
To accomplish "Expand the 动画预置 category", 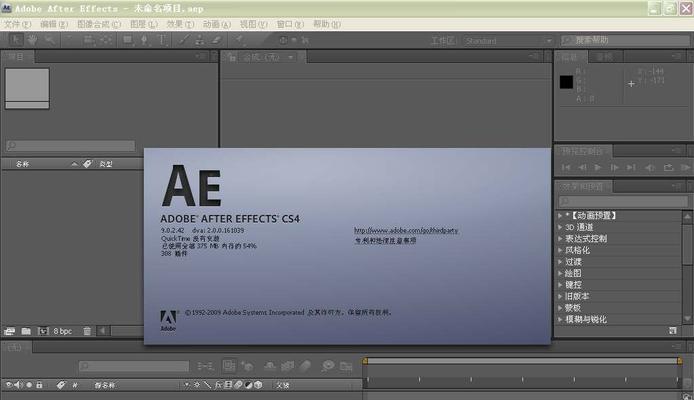I will tap(560, 215).
